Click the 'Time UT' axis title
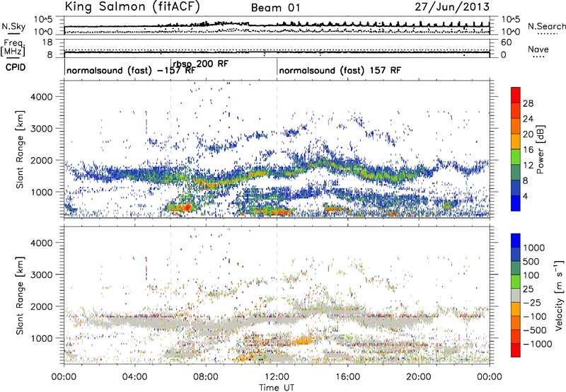This screenshot has height=392, width=566. point(277,388)
